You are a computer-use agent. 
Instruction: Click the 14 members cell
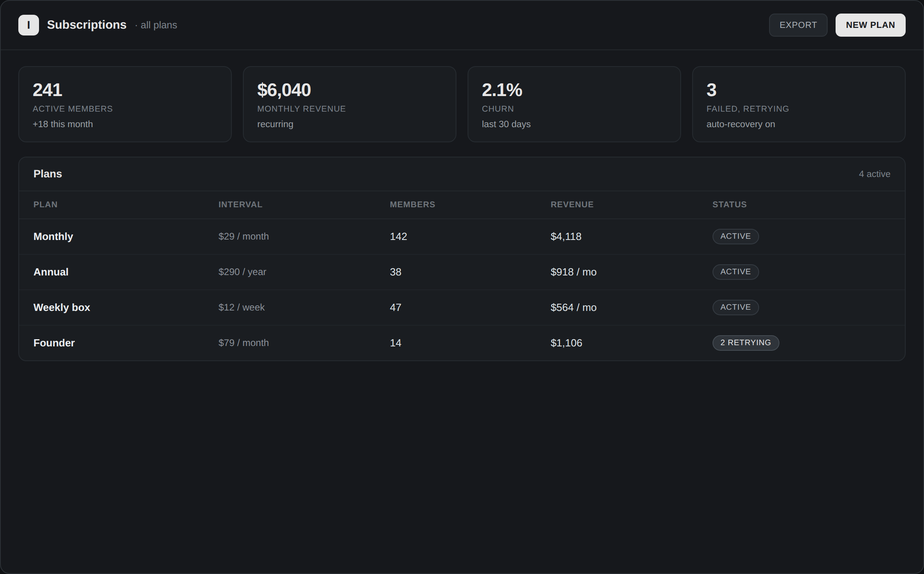coord(395,343)
